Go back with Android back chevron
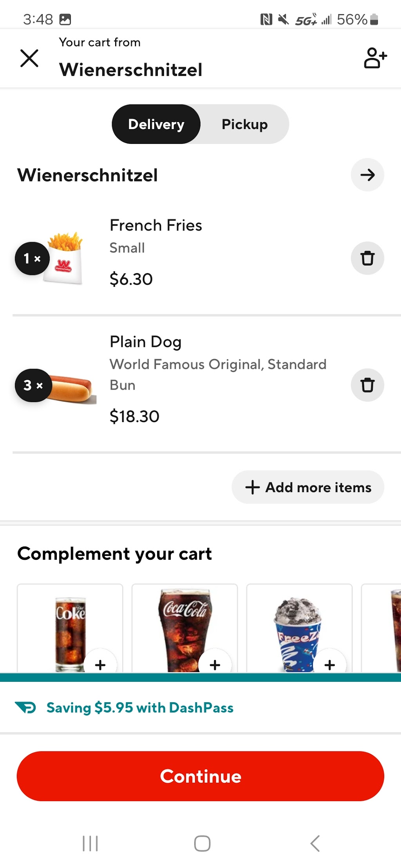 click(x=315, y=843)
